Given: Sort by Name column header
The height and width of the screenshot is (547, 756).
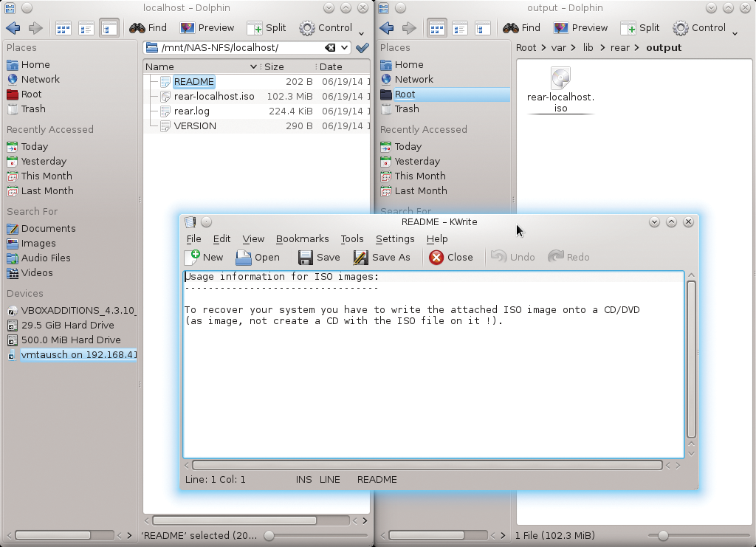Looking at the screenshot, I should pos(201,67).
